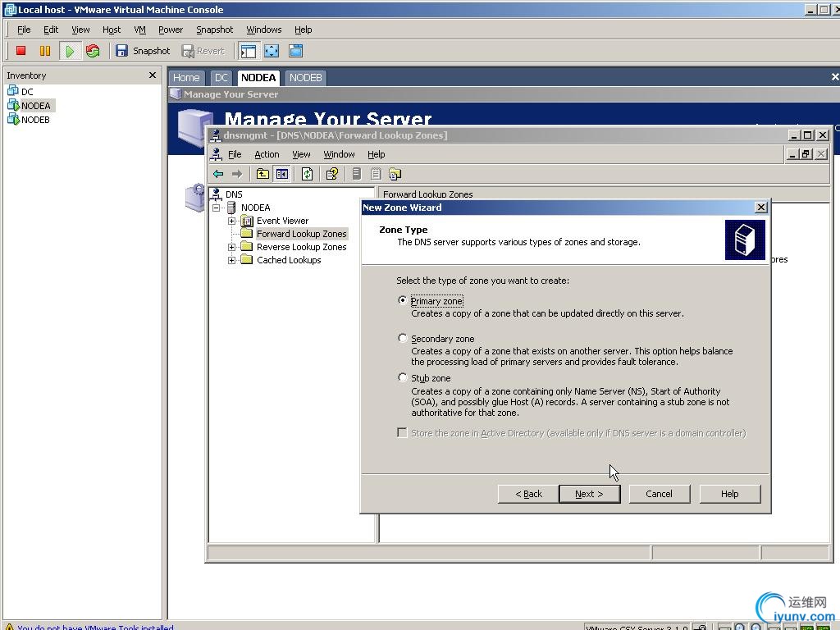Select the Stub zone radio button
The width and height of the screenshot is (840, 630).
coord(402,377)
